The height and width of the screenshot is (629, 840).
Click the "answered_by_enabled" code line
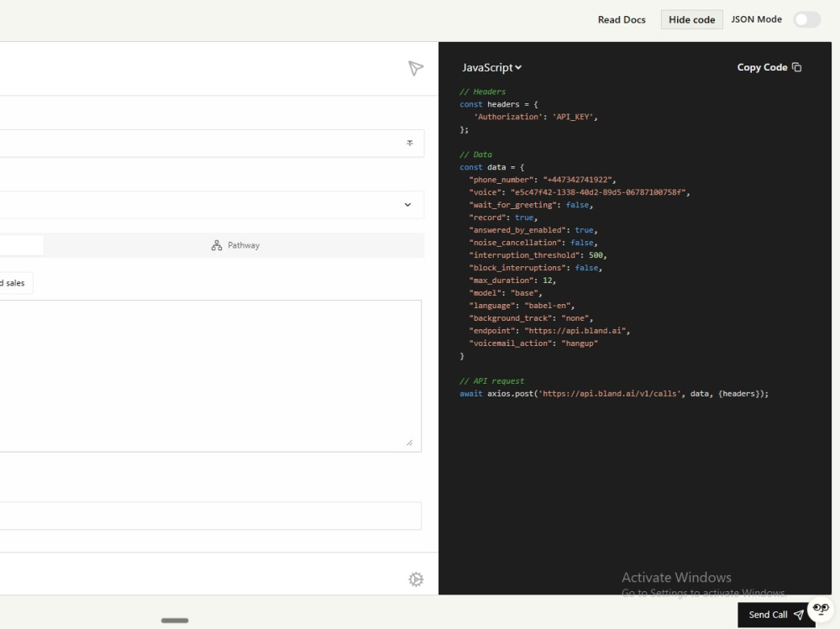pos(533,230)
